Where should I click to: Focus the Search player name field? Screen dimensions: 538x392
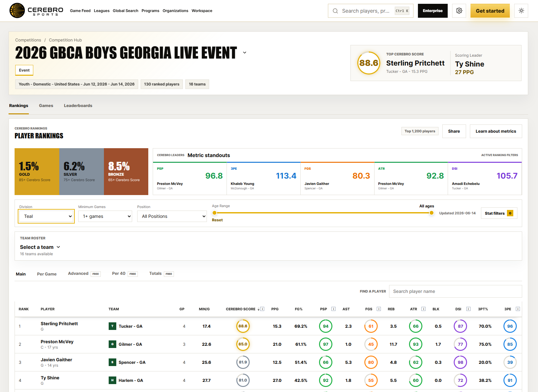(456, 291)
